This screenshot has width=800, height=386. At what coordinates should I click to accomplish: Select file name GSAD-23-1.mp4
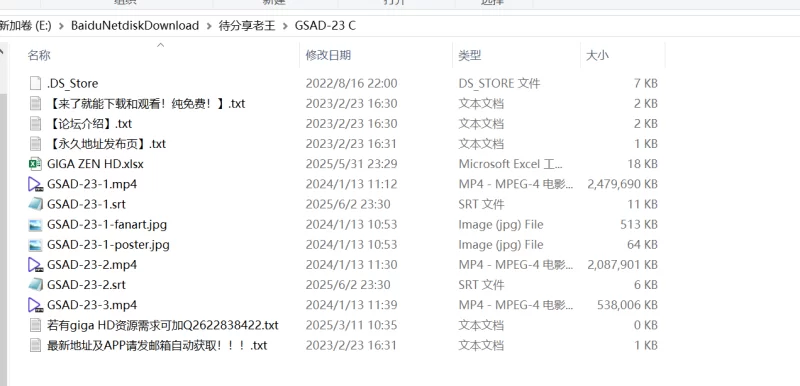point(92,184)
